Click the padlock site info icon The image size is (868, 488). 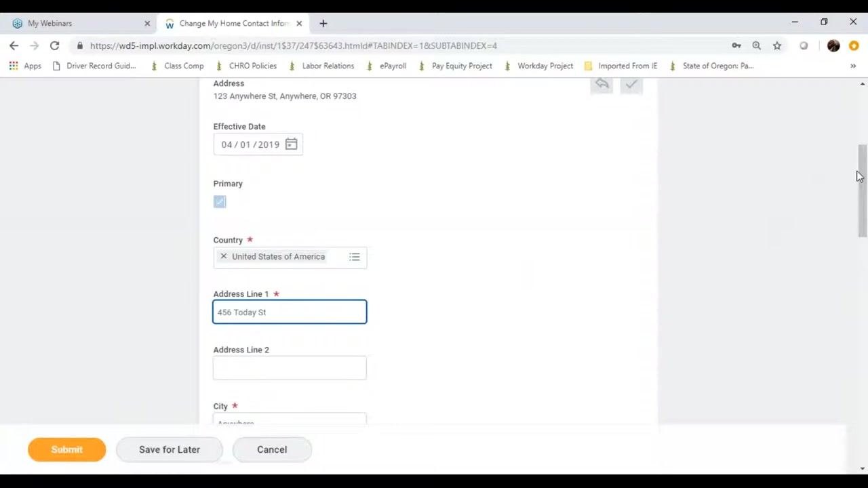(80, 45)
